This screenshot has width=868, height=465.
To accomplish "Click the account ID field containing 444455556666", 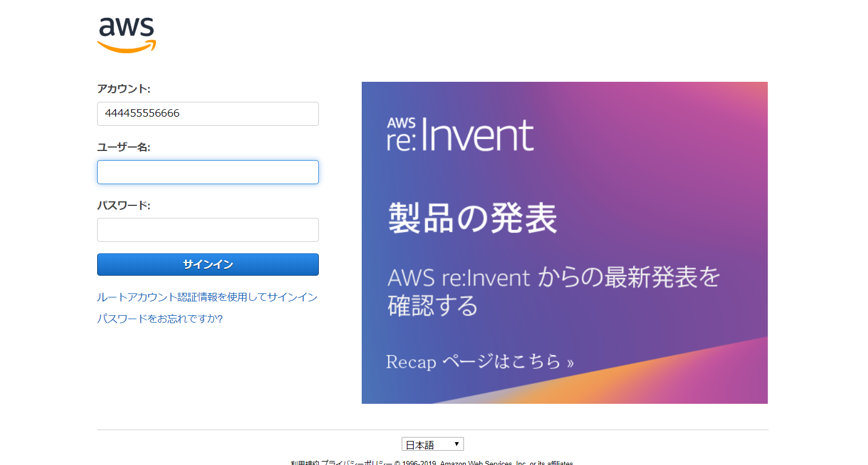I will click(x=207, y=114).
